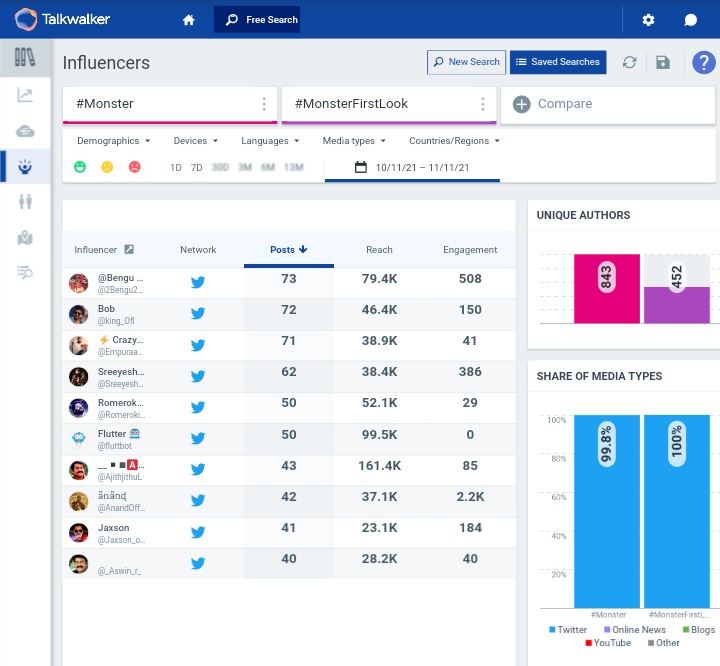Expand the Devices filter

click(x=196, y=141)
